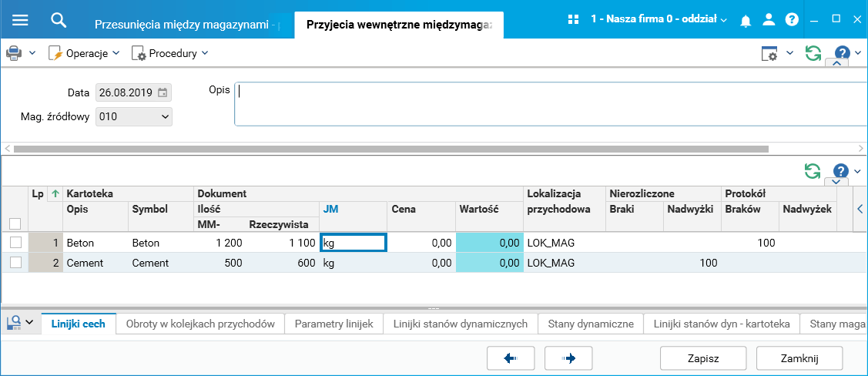Click the top toolbar refresh icon
This screenshot has width=868, height=376.
coord(813,53)
